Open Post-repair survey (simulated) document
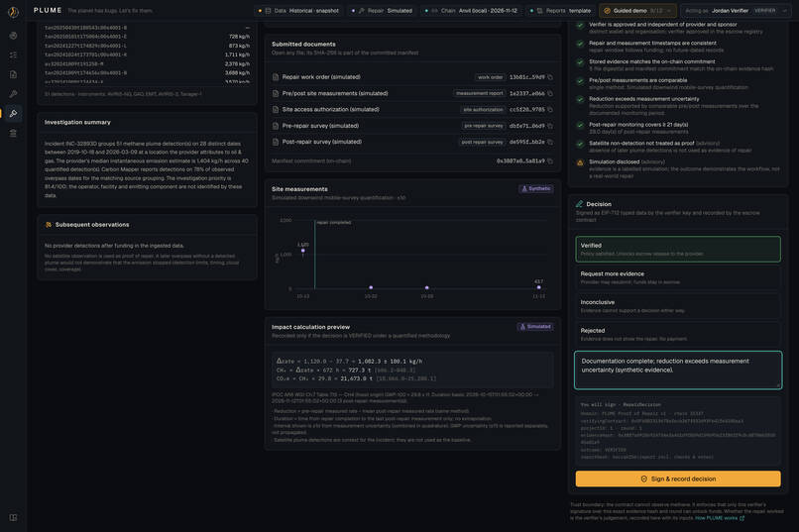The image size is (799, 532). (322, 142)
